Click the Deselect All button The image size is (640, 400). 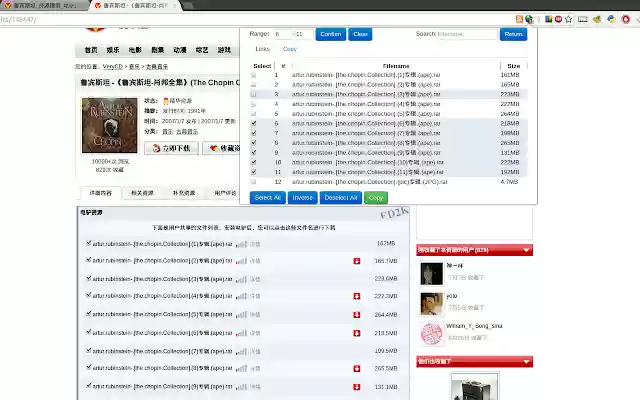click(x=341, y=198)
